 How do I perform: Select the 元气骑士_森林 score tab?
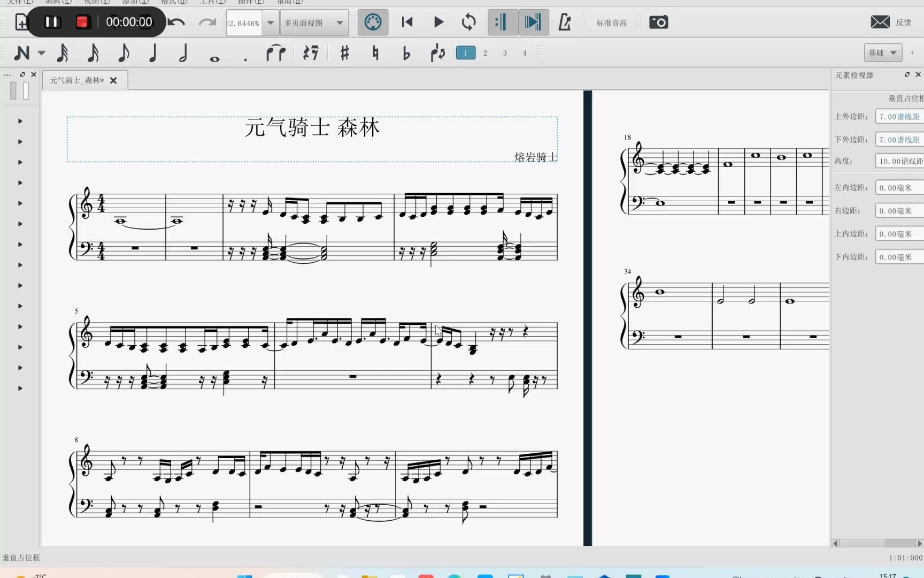pyautogui.click(x=77, y=80)
